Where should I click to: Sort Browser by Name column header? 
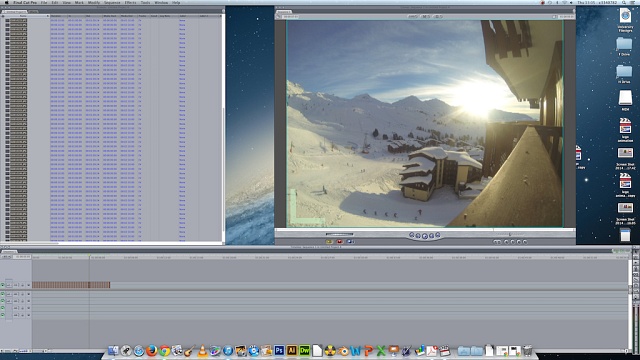point(23,16)
